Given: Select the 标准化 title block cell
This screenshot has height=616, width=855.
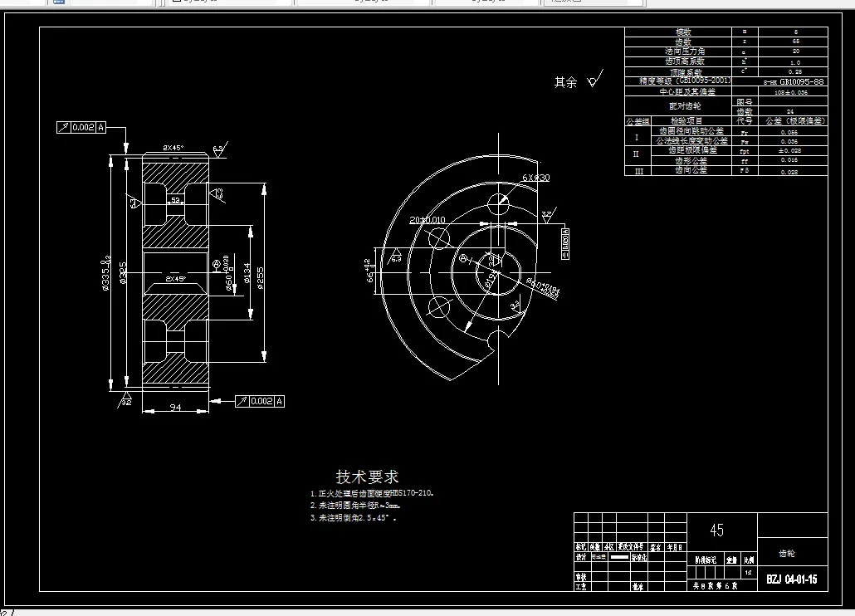Looking at the screenshot, I should pyautogui.click(x=639, y=557).
